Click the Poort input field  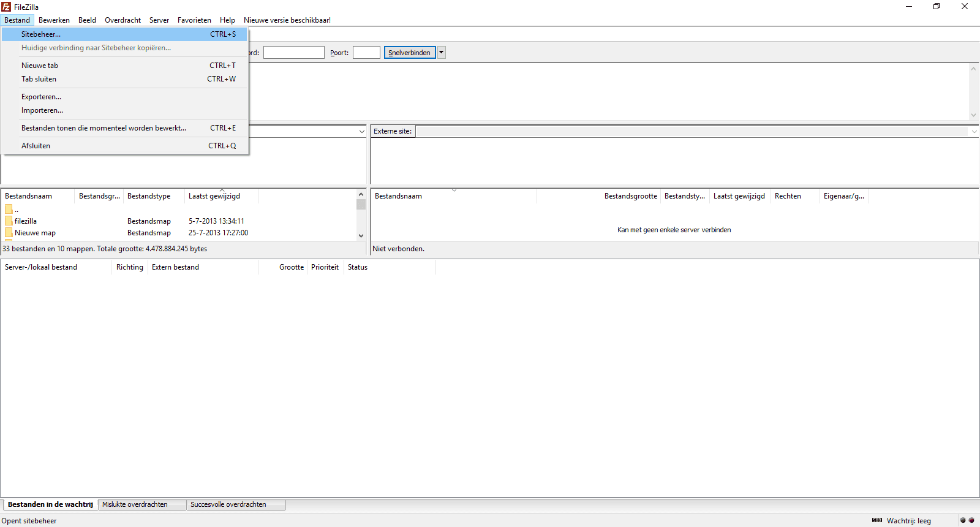point(366,53)
